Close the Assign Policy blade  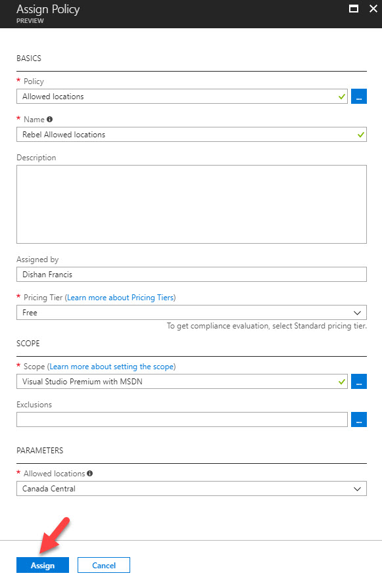pyautogui.click(x=373, y=9)
